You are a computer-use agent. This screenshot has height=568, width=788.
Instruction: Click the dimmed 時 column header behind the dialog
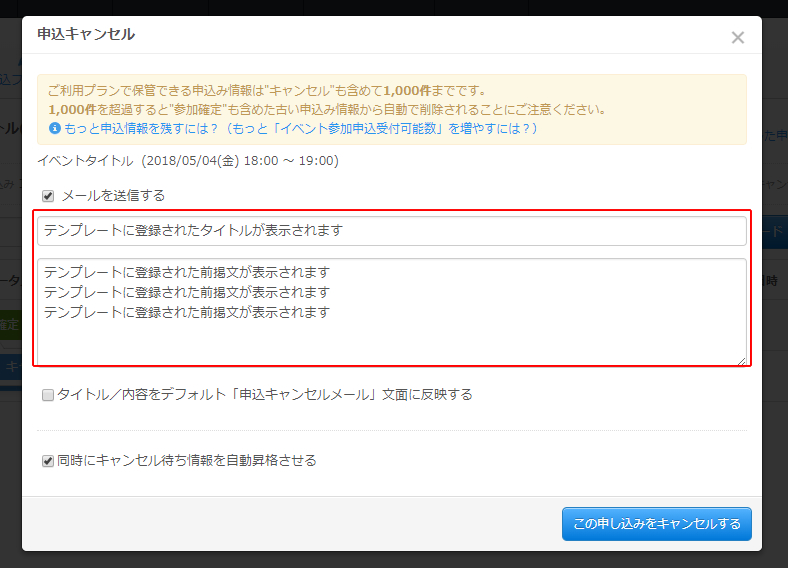[774, 281]
